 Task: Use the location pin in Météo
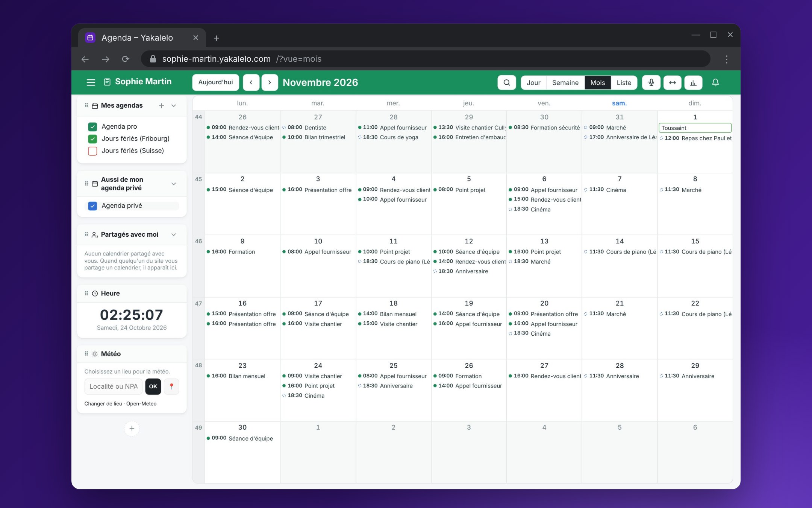171,386
